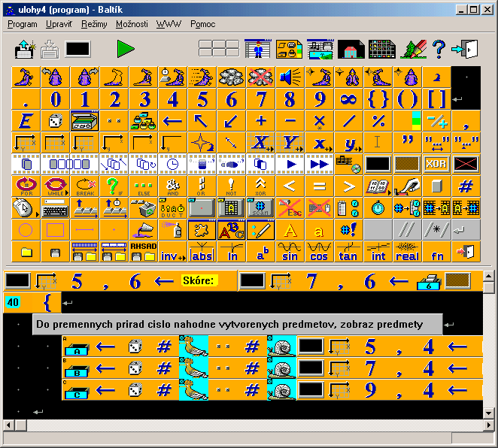Choose the infinity symbol command
The height and width of the screenshot is (448, 498).
[x=348, y=99]
